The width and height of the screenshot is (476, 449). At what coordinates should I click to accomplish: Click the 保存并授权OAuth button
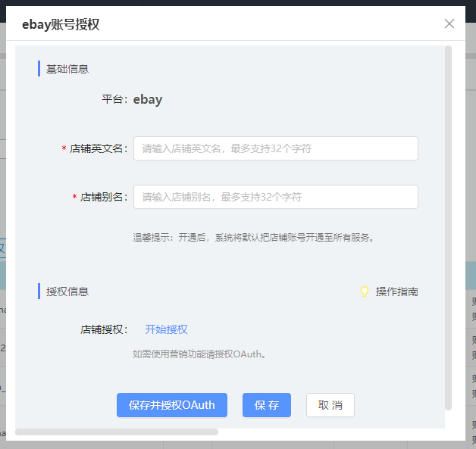(x=172, y=405)
